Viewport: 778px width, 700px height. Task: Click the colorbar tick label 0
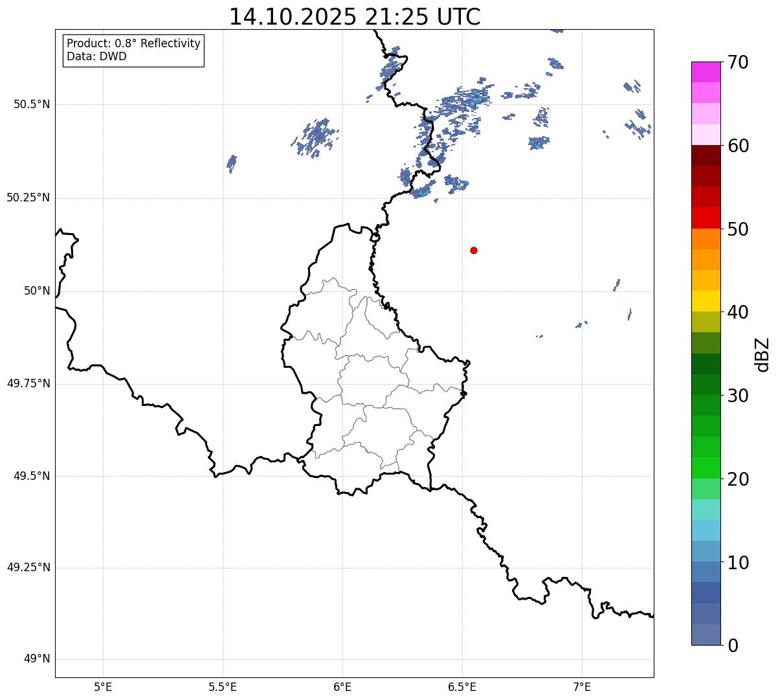pyautogui.click(x=732, y=646)
